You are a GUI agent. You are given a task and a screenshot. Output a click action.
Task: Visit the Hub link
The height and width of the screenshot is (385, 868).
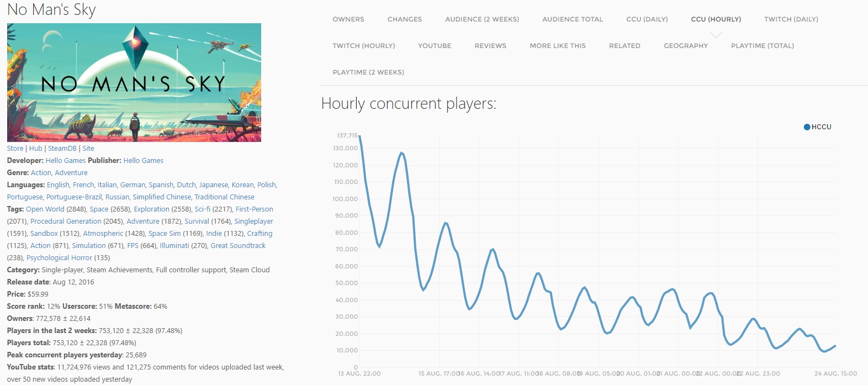click(35, 149)
